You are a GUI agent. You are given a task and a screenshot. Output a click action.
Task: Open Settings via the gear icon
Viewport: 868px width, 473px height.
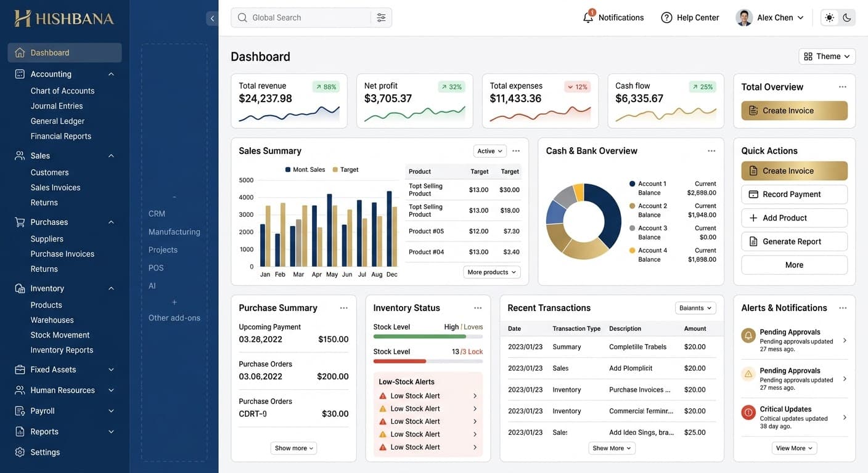point(20,452)
